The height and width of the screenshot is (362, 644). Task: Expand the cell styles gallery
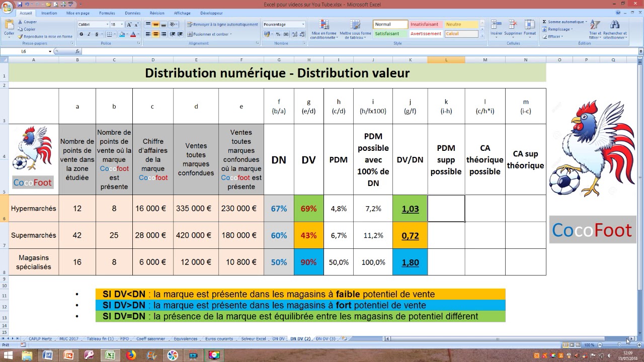pos(483,35)
